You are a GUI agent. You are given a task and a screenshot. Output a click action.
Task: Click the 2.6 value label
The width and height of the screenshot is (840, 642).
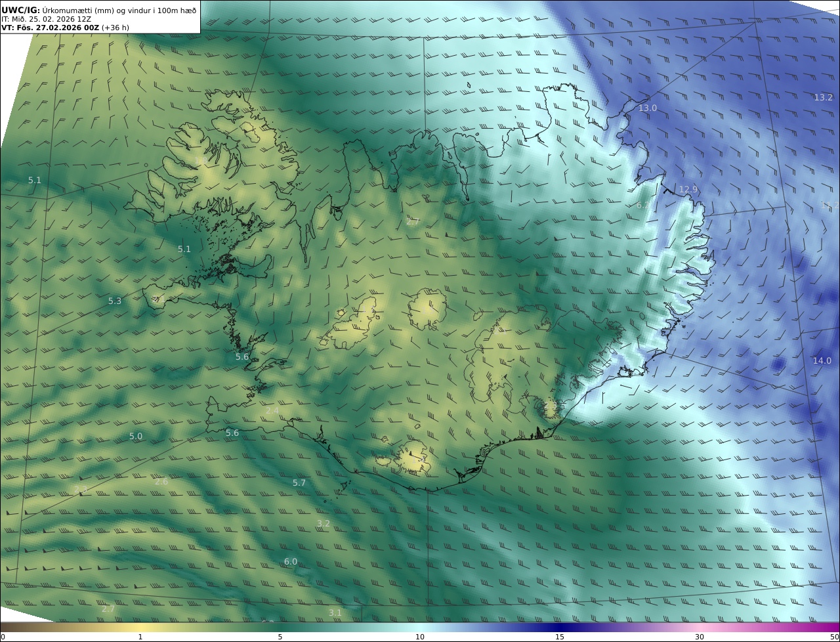click(x=161, y=481)
